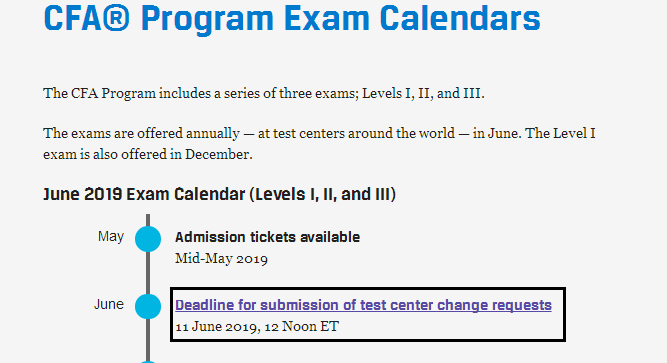Click the partially visible timeline marker below June
This screenshot has width=667, height=363.
pyautogui.click(x=148, y=362)
